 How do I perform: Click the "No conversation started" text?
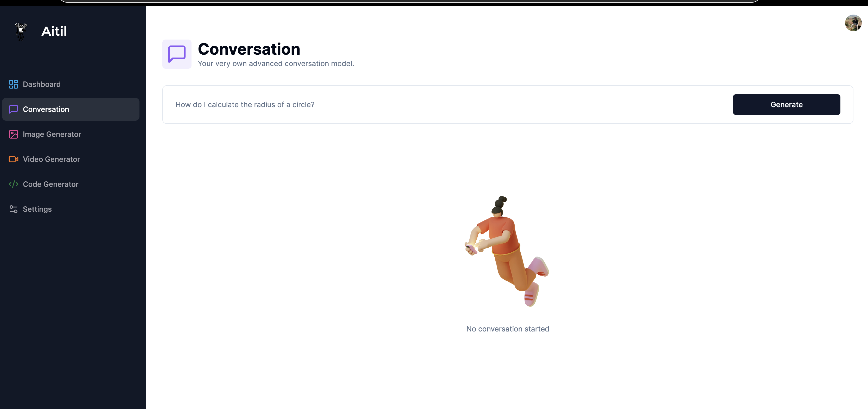507,329
